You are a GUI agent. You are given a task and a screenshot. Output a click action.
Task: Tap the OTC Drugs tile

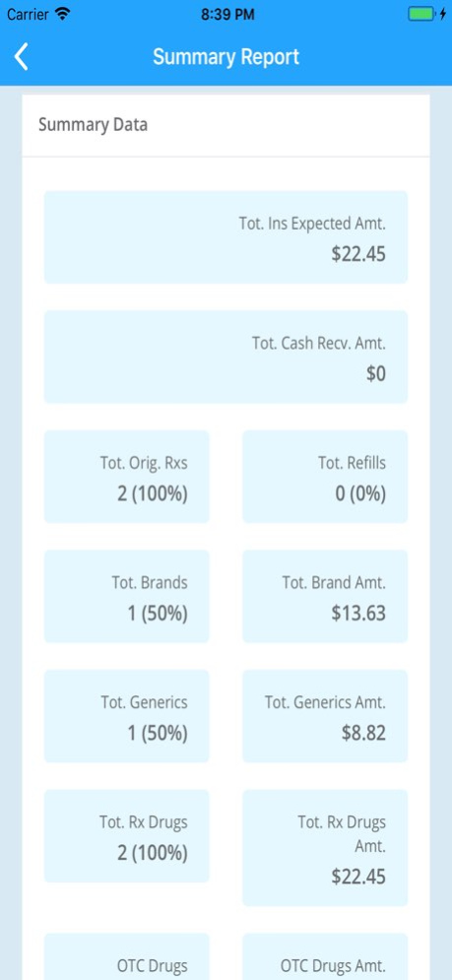coord(126,956)
